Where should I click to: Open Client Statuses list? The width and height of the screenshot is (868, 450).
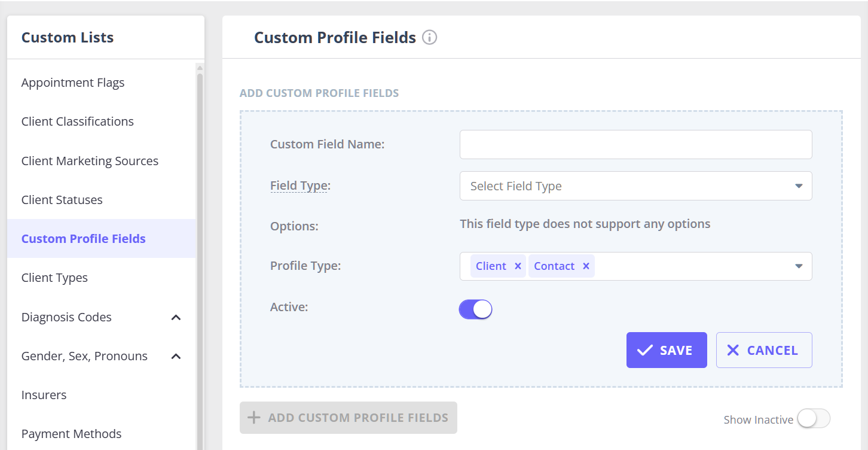coord(62,200)
